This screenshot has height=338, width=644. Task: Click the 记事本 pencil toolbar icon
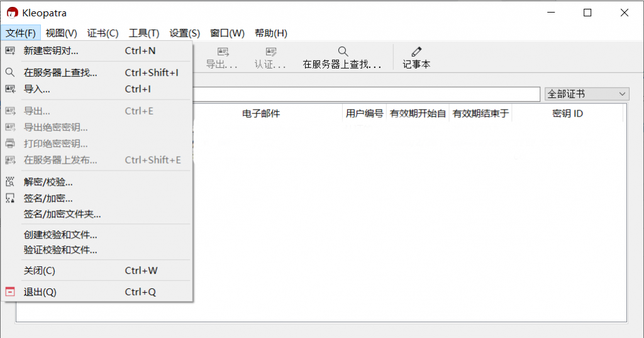[416, 52]
